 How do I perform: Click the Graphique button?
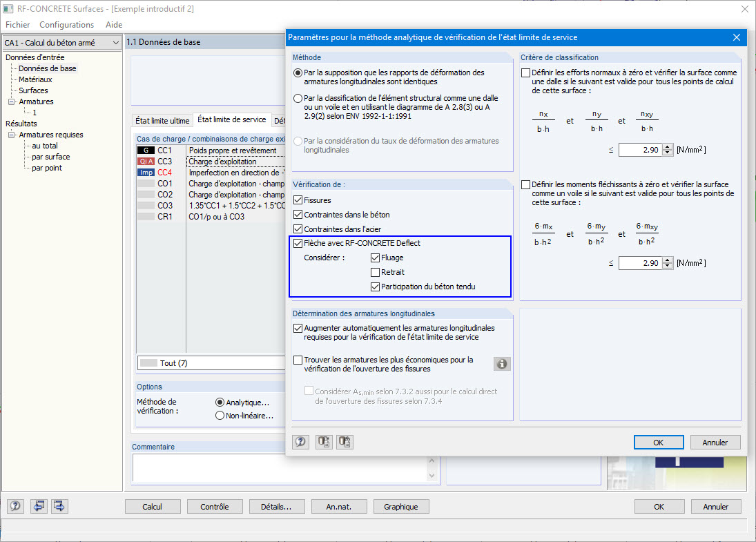click(401, 507)
